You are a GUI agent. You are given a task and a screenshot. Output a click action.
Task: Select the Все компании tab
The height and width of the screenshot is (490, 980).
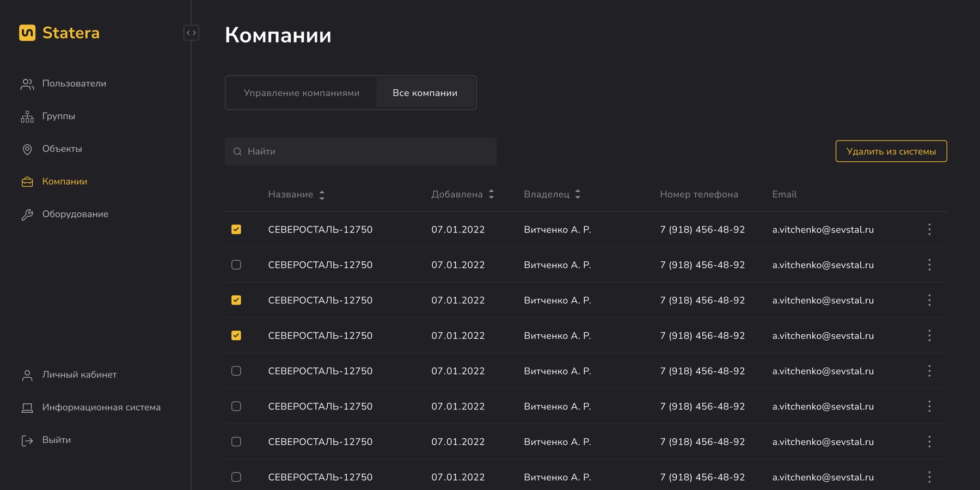click(x=425, y=93)
